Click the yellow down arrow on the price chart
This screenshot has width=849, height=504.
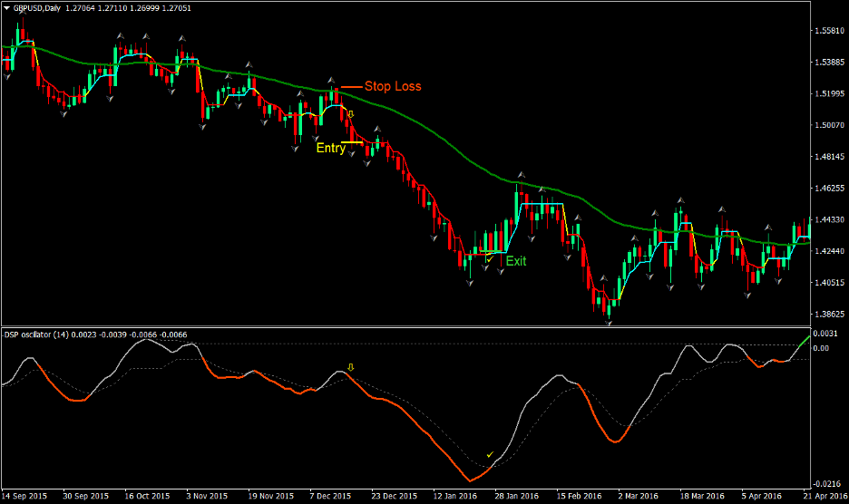coord(350,113)
